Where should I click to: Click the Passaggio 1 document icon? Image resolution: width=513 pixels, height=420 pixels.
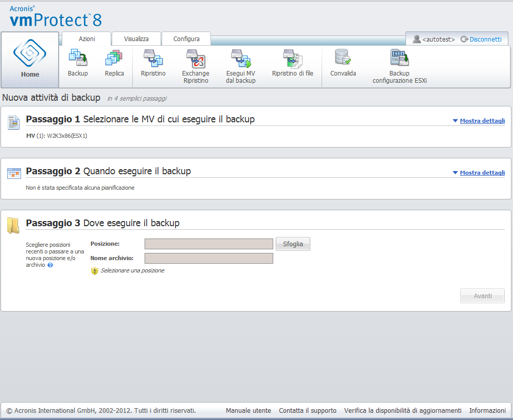[x=14, y=122]
